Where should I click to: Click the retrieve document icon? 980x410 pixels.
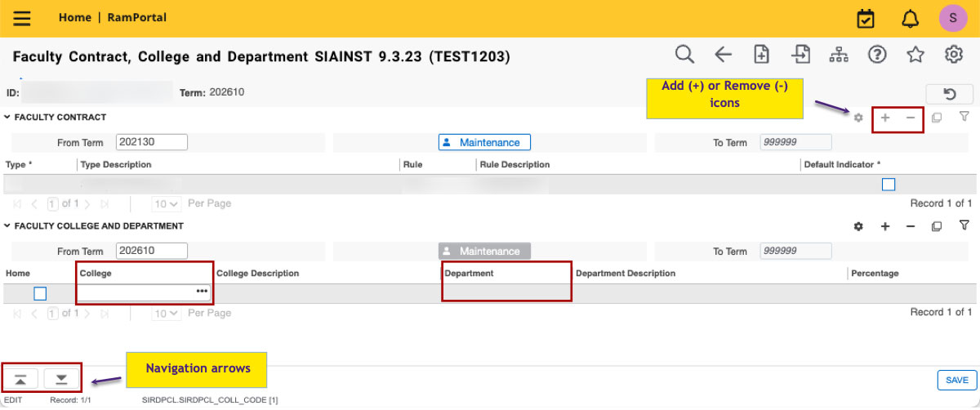[x=800, y=55]
